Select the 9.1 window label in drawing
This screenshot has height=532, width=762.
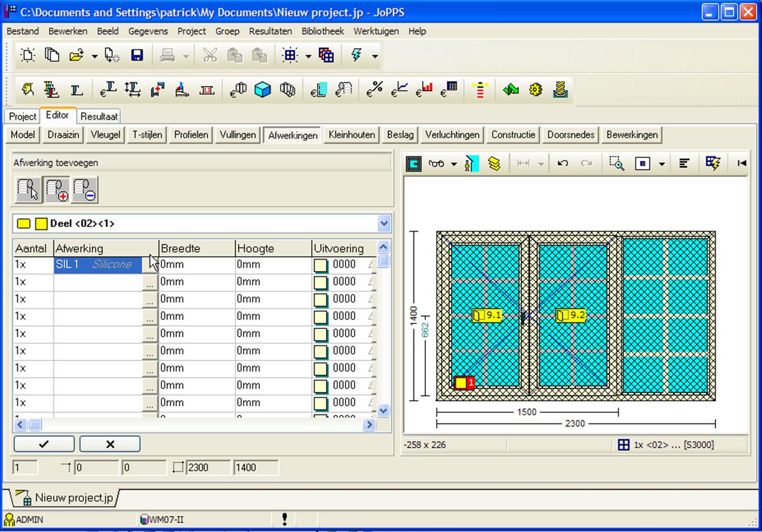(x=487, y=316)
